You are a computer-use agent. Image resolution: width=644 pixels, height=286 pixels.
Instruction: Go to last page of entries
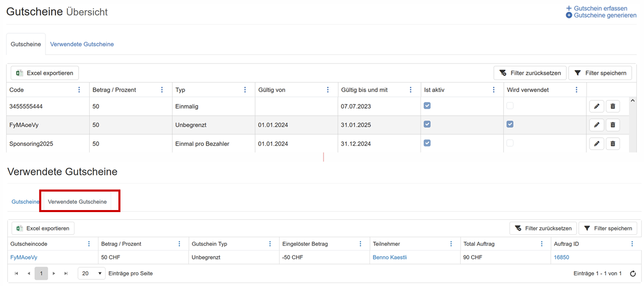click(x=66, y=274)
